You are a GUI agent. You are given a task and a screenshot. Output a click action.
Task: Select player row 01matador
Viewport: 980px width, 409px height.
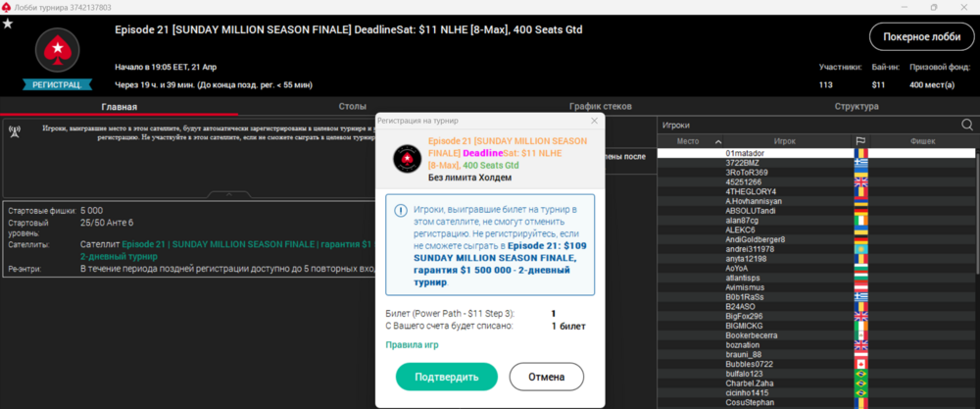(x=816, y=153)
